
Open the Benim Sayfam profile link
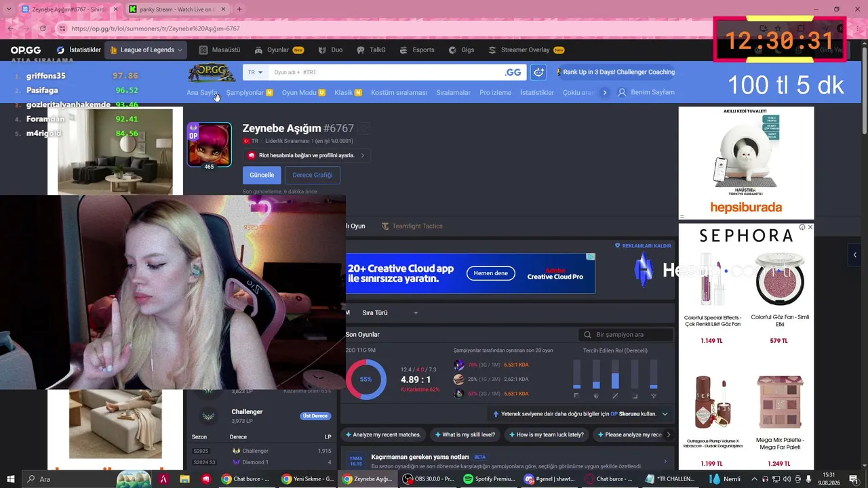(646, 93)
